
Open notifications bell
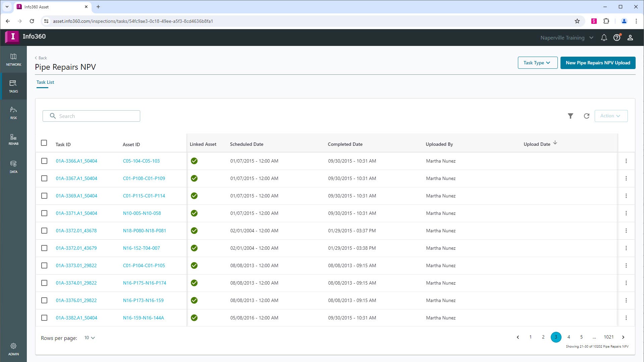pos(604,38)
